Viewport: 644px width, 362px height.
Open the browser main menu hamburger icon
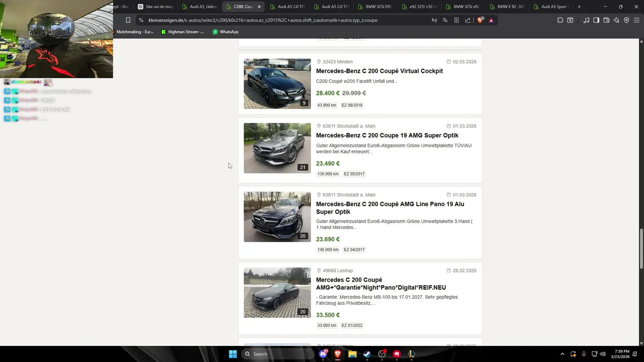coord(637,20)
